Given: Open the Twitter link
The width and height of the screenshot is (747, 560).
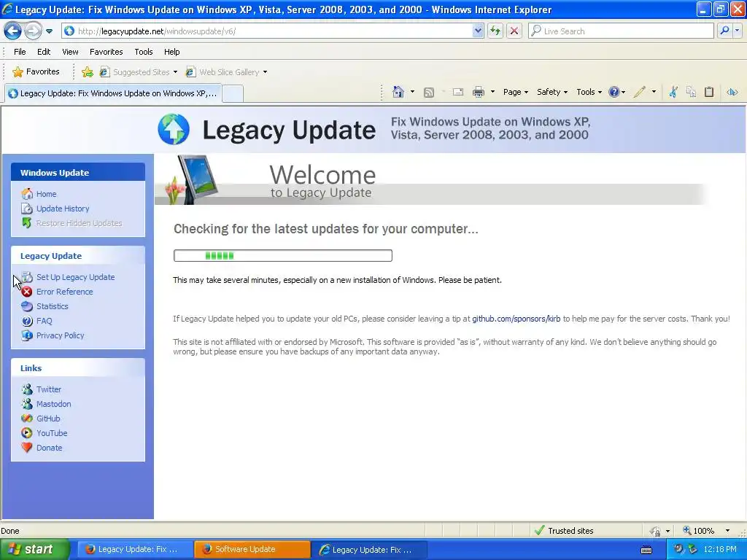Looking at the screenshot, I should (x=49, y=389).
